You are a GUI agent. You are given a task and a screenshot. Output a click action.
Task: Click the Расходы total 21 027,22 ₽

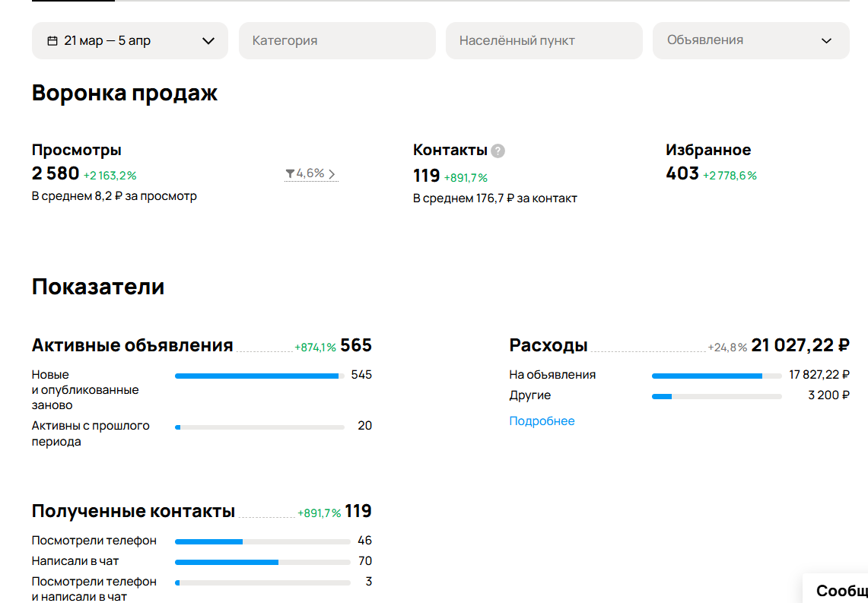coord(800,345)
